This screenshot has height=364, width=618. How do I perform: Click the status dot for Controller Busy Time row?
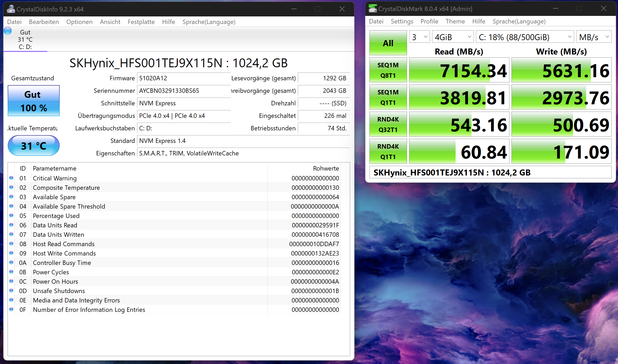[x=11, y=263]
